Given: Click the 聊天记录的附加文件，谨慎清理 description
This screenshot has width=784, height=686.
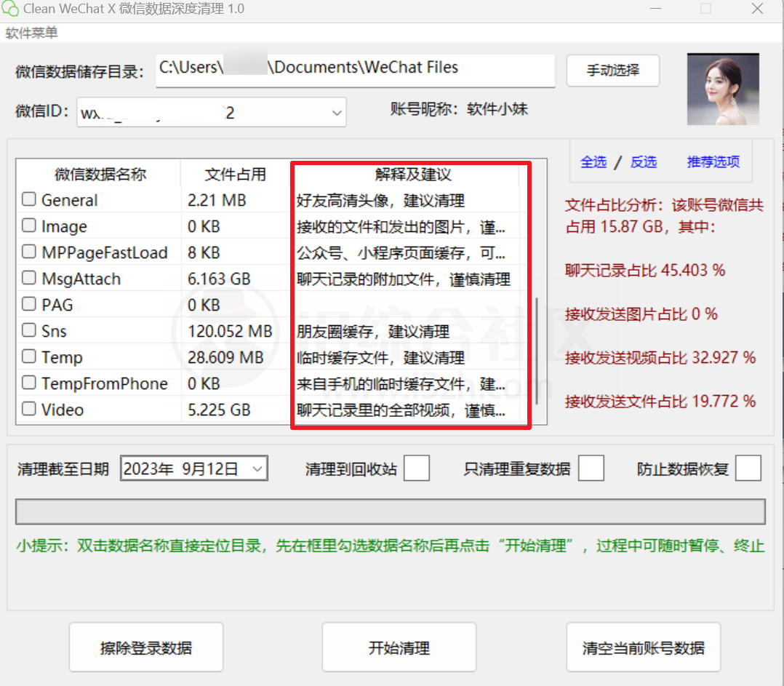Looking at the screenshot, I should [x=404, y=279].
